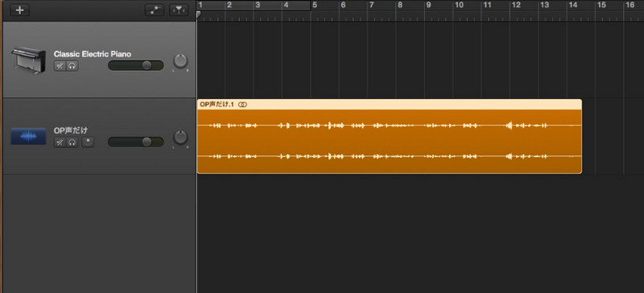Click the upper waveform channel in the orange region
This screenshot has width=644, height=293.
tap(390, 126)
